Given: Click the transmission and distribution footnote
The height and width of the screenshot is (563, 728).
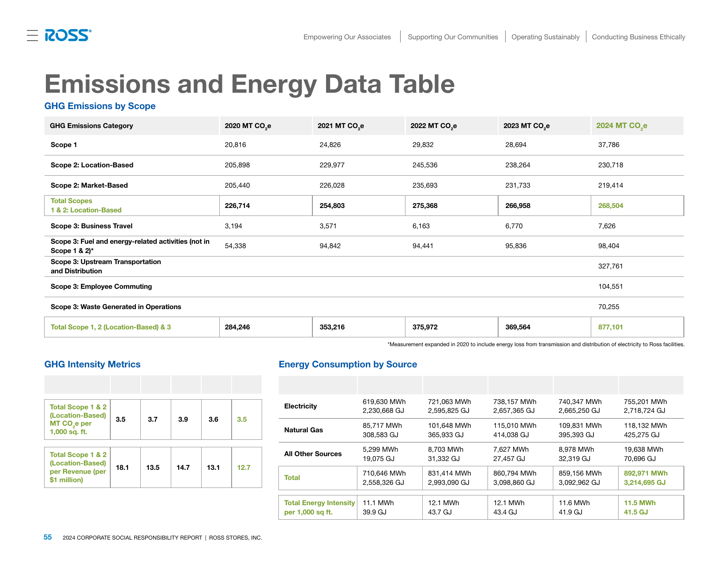Looking at the screenshot, I should [x=536, y=344].
